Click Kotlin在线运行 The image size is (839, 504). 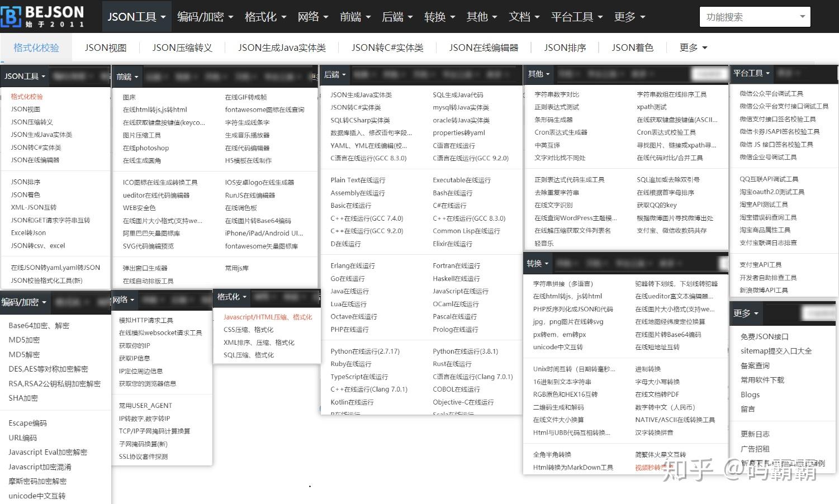(x=352, y=402)
